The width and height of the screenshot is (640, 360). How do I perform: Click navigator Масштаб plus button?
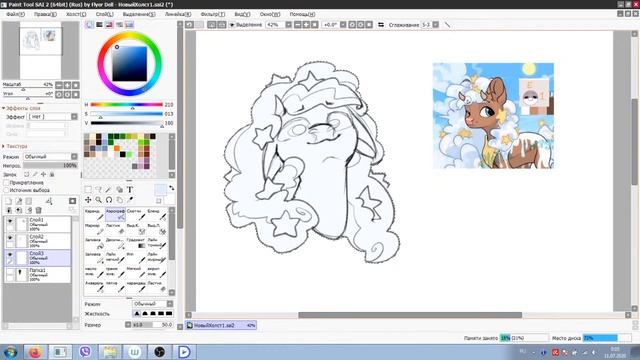[x=67, y=85]
